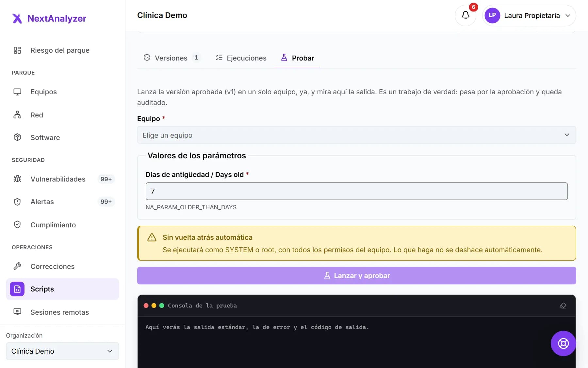Click the Sin vuelta atrás automática heading
This screenshot has width=588, height=368.
tap(207, 237)
